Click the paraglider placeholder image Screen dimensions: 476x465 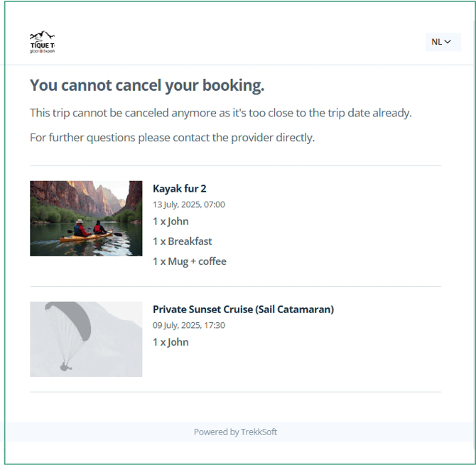click(x=86, y=339)
